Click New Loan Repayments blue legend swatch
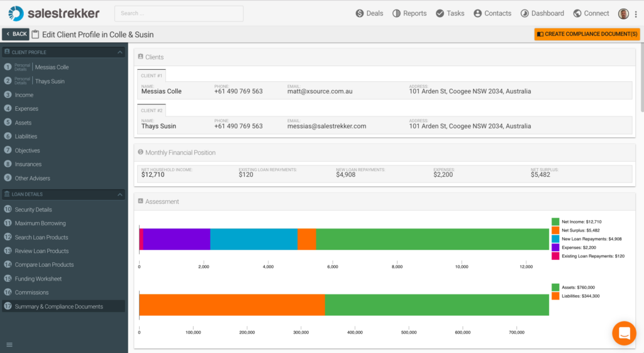Viewport: 644px width, 353px height. 555,238
